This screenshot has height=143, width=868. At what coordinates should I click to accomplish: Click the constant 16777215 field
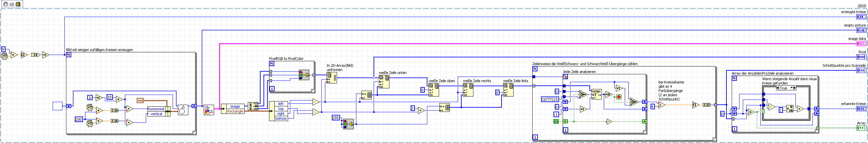[550, 99]
